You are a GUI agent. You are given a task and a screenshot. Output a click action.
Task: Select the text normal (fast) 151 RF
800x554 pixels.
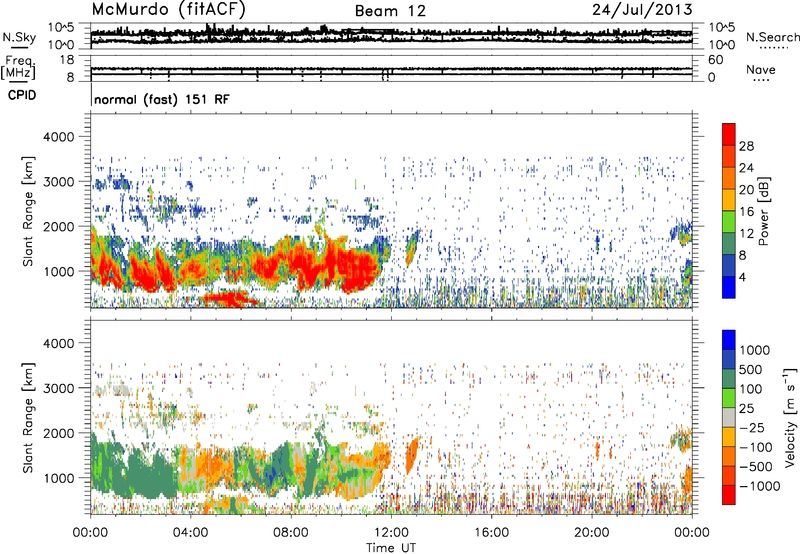(x=162, y=99)
